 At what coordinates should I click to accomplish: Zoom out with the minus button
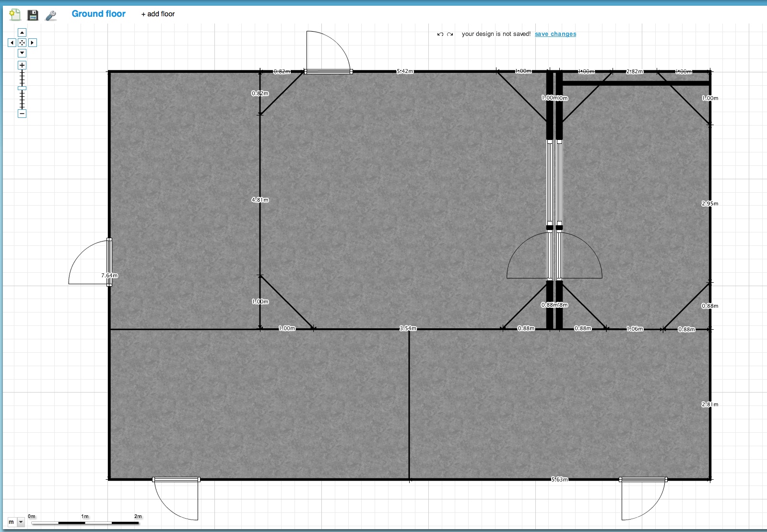pyautogui.click(x=22, y=114)
